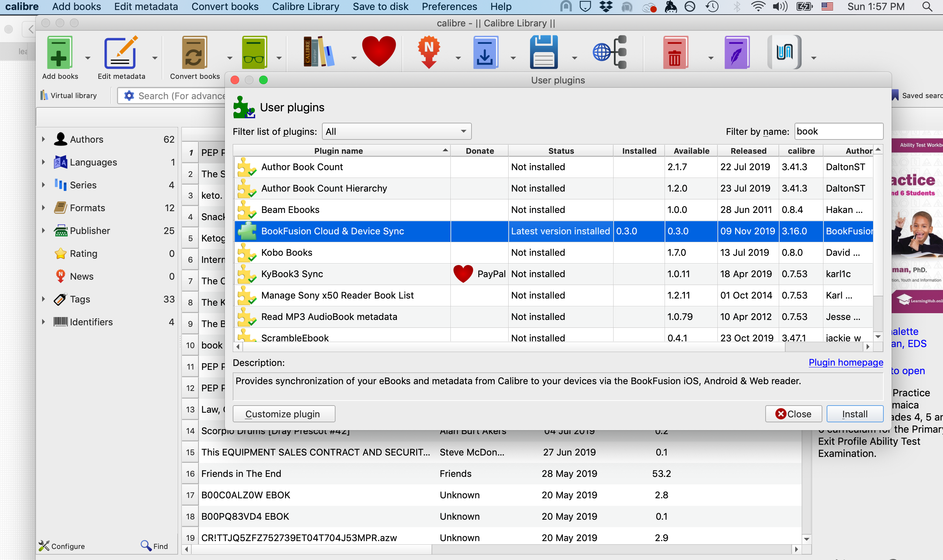Expand the Tags tree category

44,299
